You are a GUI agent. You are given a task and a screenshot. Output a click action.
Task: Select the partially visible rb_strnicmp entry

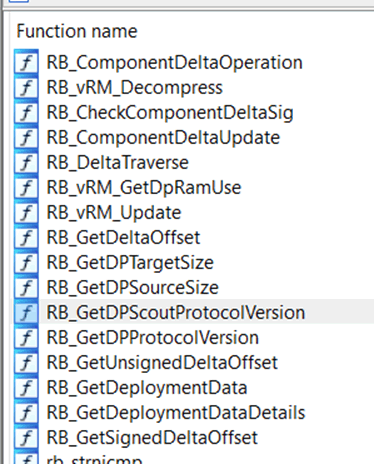click(x=94, y=459)
